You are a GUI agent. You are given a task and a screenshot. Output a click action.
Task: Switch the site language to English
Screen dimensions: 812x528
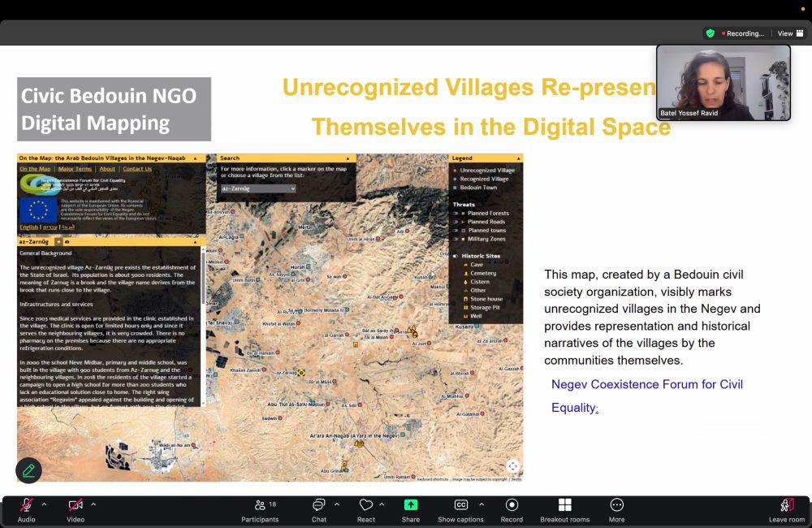(29, 227)
